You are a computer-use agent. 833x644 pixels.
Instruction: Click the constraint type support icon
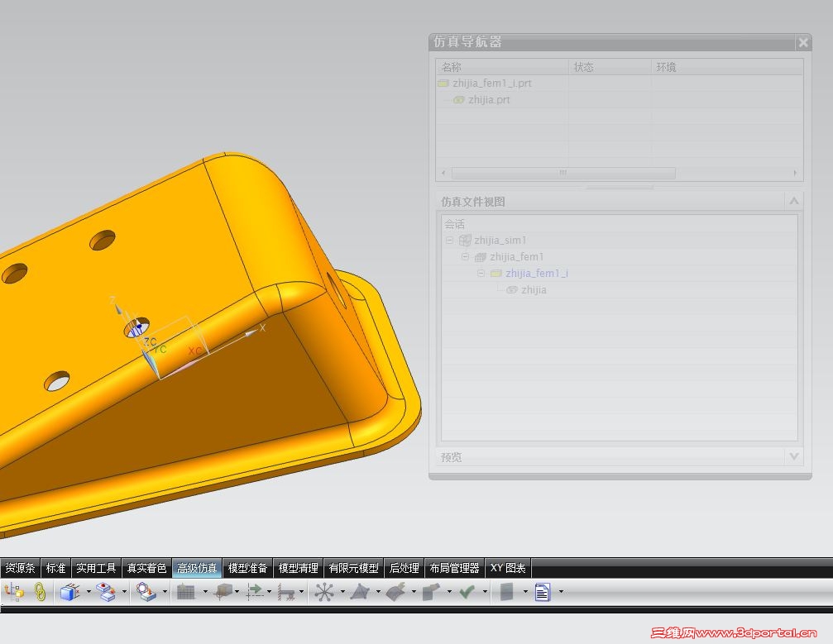(x=286, y=591)
